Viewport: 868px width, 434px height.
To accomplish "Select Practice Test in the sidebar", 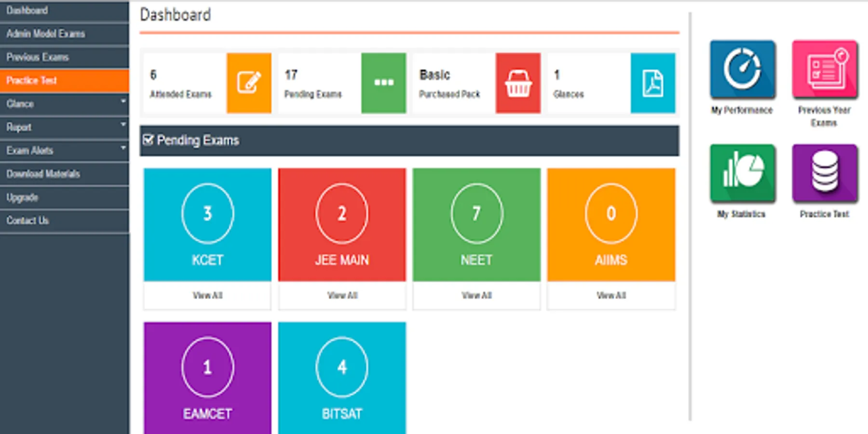I will (x=65, y=81).
